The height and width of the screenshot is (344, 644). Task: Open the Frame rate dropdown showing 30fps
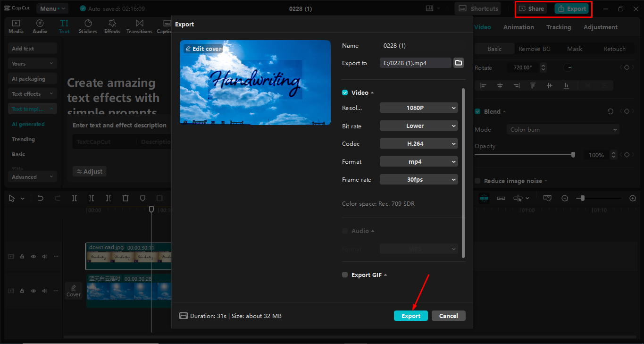coord(418,179)
